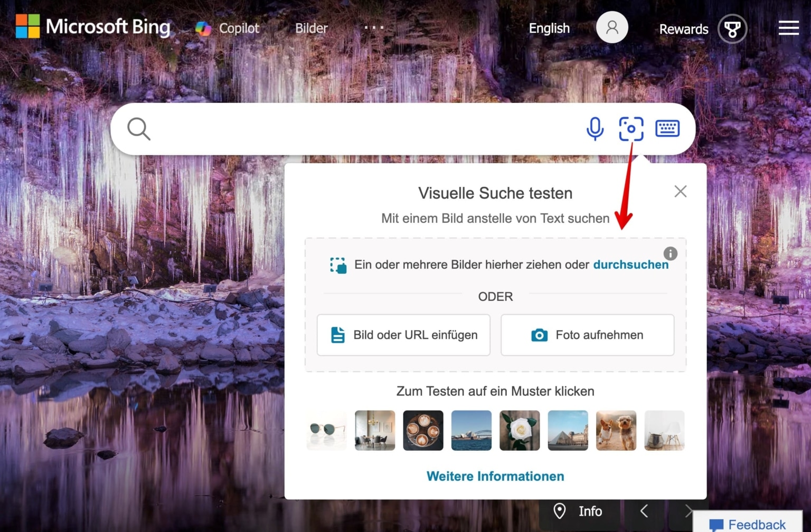Select the white rose sample image
Viewport: 811px width, 532px height.
click(520, 430)
